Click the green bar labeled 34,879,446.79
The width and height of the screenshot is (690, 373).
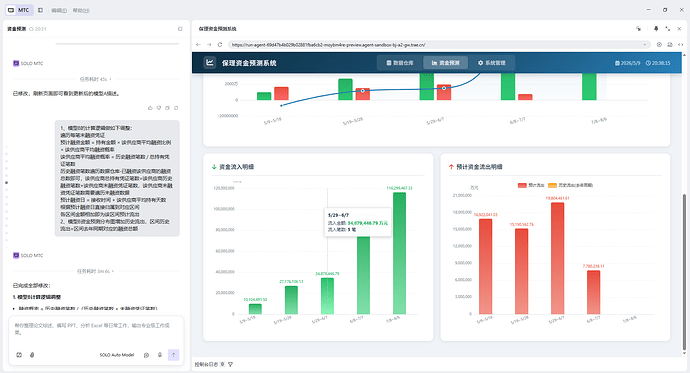327,296
